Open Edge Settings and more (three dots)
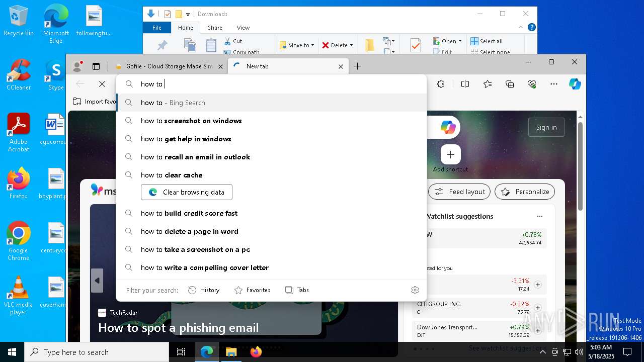The height and width of the screenshot is (362, 644). click(x=554, y=84)
